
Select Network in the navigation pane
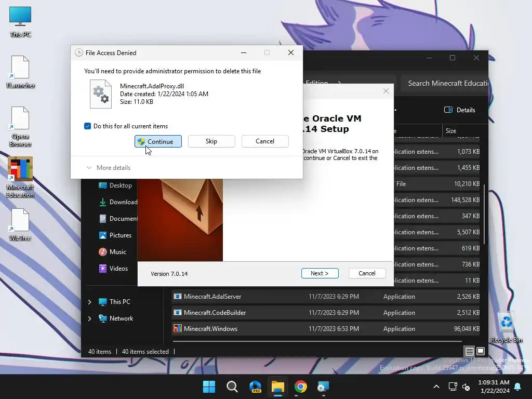pyautogui.click(x=116, y=318)
